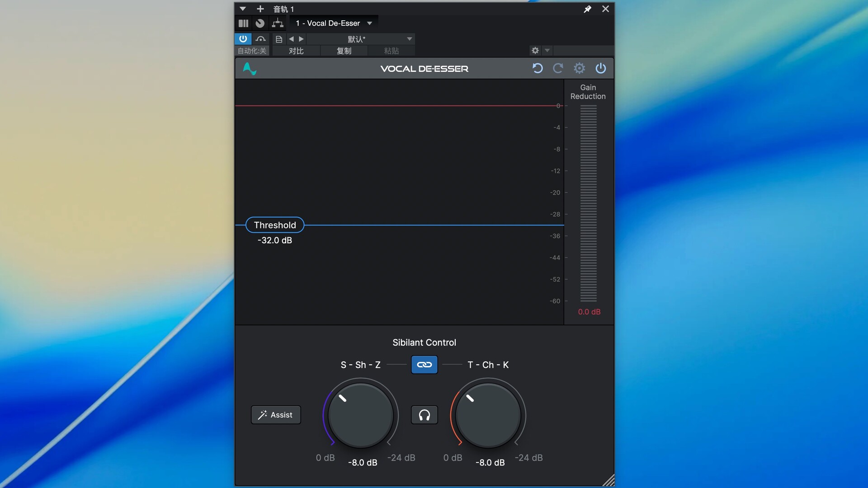Click the 对比 compare button

point(296,51)
